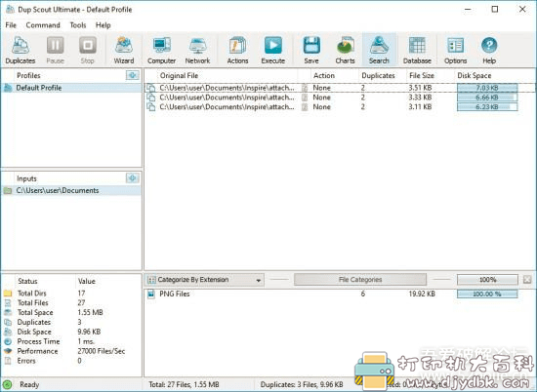Click the Errors status row

click(x=71, y=361)
